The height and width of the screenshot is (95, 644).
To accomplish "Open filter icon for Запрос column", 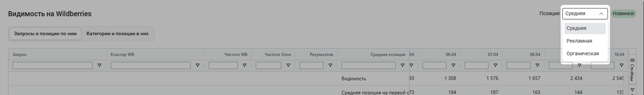I will pyautogui.click(x=99, y=65).
